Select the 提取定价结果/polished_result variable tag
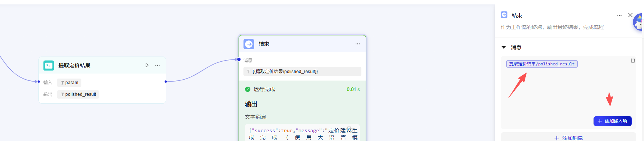The image size is (644, 141). pos(542,64)
